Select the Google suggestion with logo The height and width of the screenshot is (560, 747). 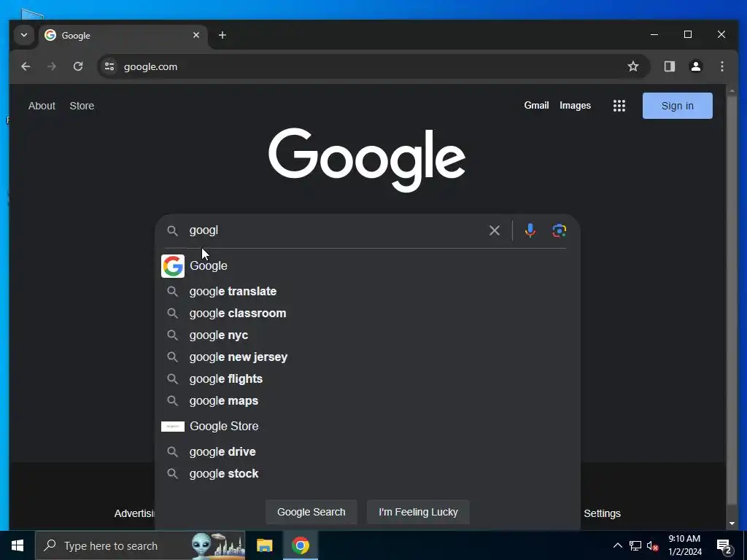pos(368,265)
